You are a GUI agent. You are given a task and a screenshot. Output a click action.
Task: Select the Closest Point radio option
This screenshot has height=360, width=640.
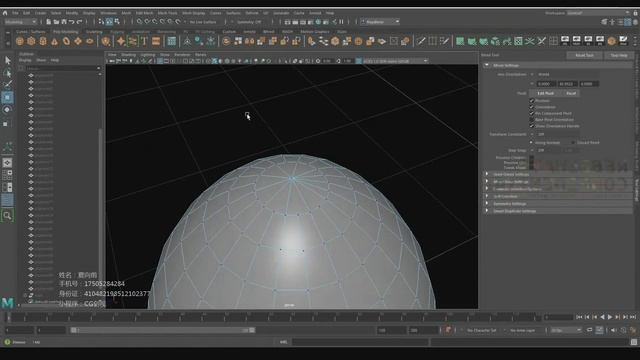(573, 142)
